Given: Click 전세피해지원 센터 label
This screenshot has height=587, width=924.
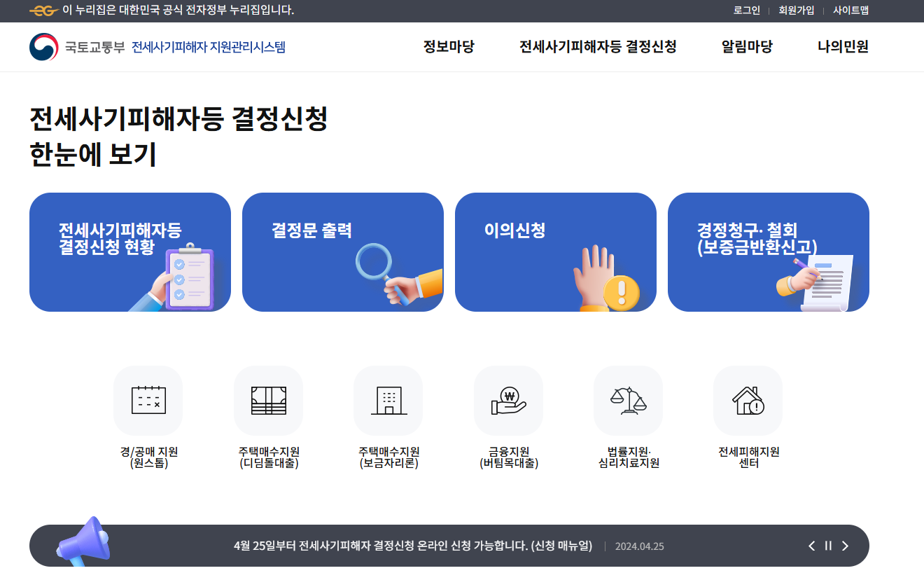Looking at the screenshot, I should 748,457.
